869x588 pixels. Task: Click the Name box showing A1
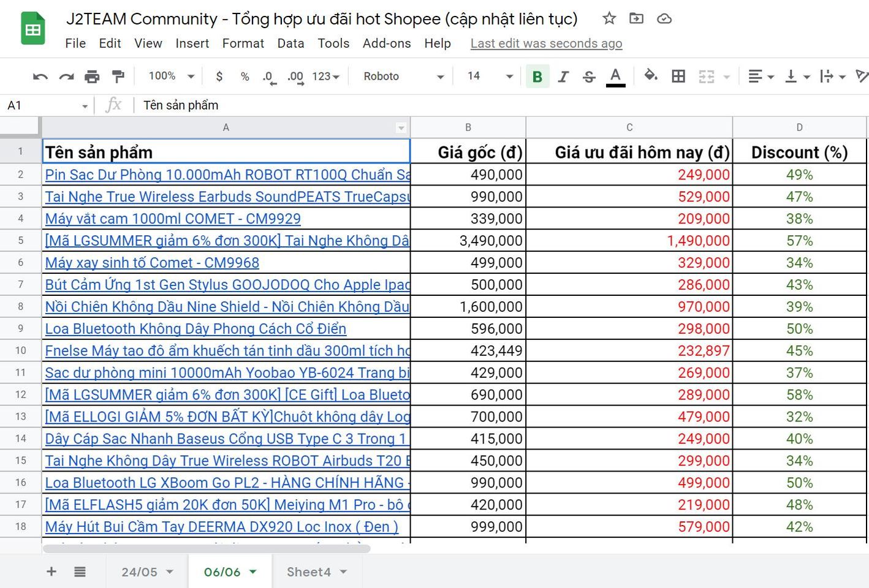click(47, 105)
